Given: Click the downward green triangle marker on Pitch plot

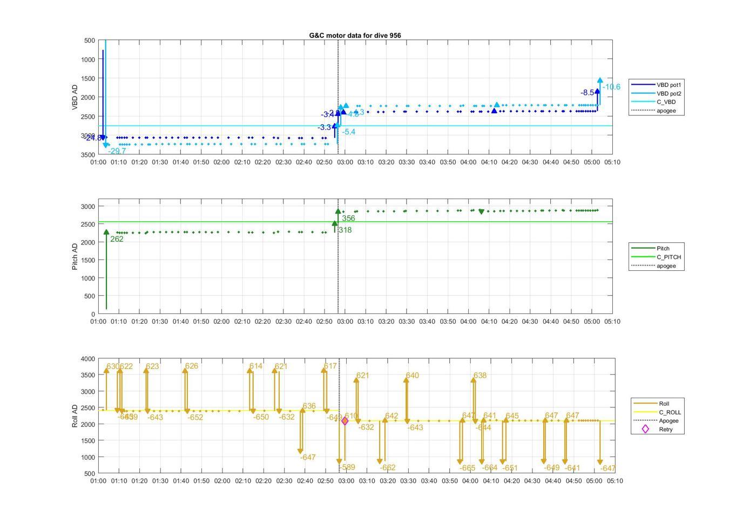Looking at the screenshot, I should pos(481,212).
